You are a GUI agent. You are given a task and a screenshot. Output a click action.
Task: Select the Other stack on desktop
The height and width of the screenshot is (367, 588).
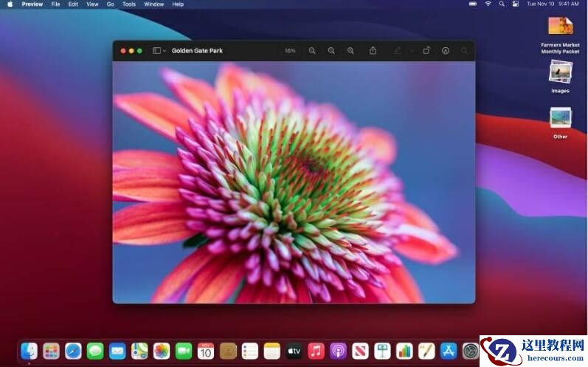pyautogui.click(x=560, y=123)
